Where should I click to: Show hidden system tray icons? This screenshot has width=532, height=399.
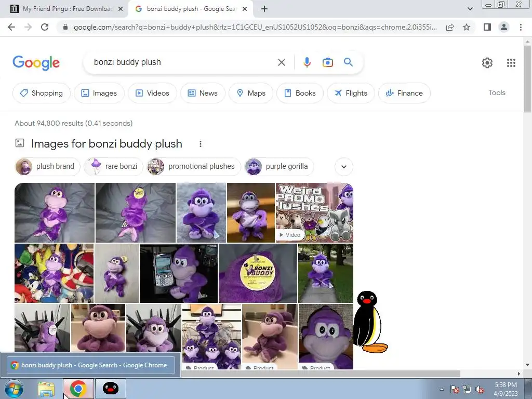[442, 389]
